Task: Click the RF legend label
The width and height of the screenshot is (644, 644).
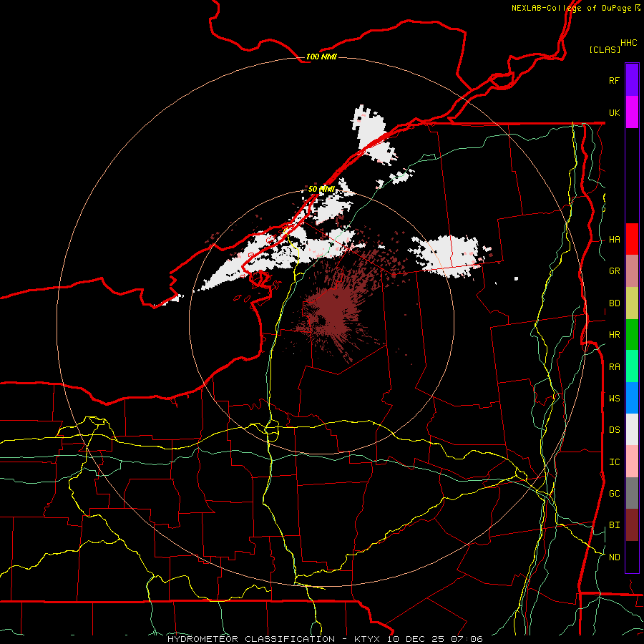Action: pyautogui.click(x=614, y=80)
